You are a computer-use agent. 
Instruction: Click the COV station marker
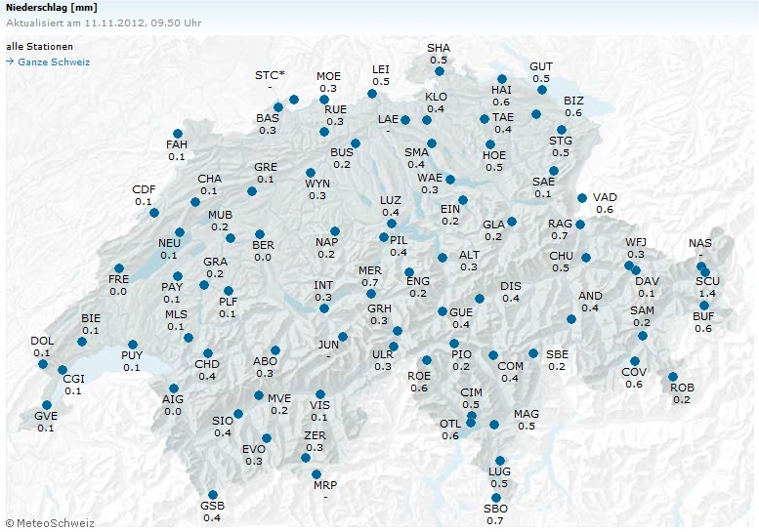[635, 361]
